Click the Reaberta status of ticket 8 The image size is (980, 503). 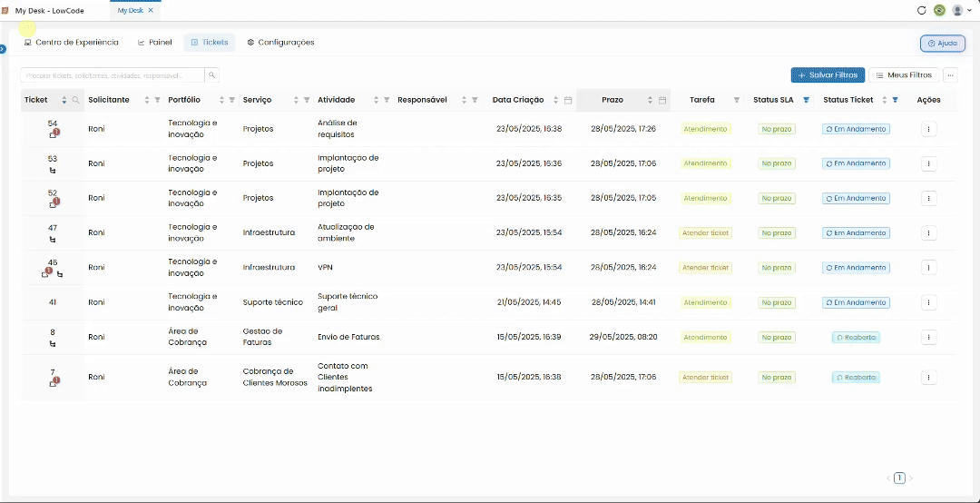(856, 337)
